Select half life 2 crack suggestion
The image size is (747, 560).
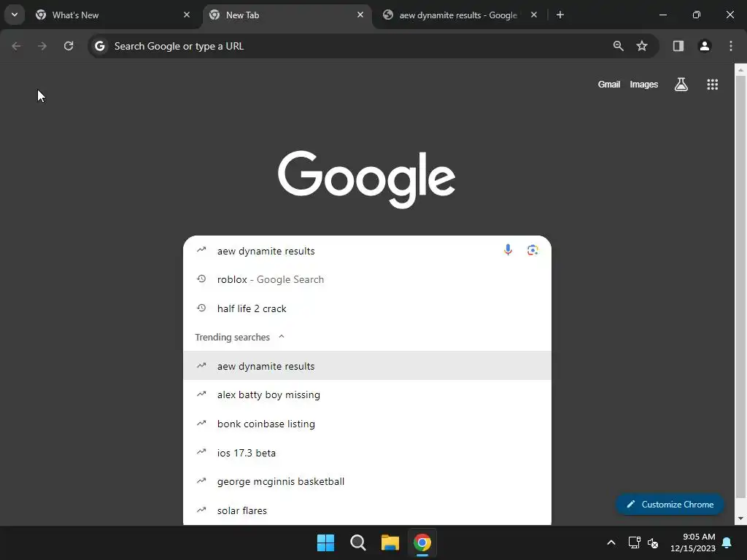(368, 308)
